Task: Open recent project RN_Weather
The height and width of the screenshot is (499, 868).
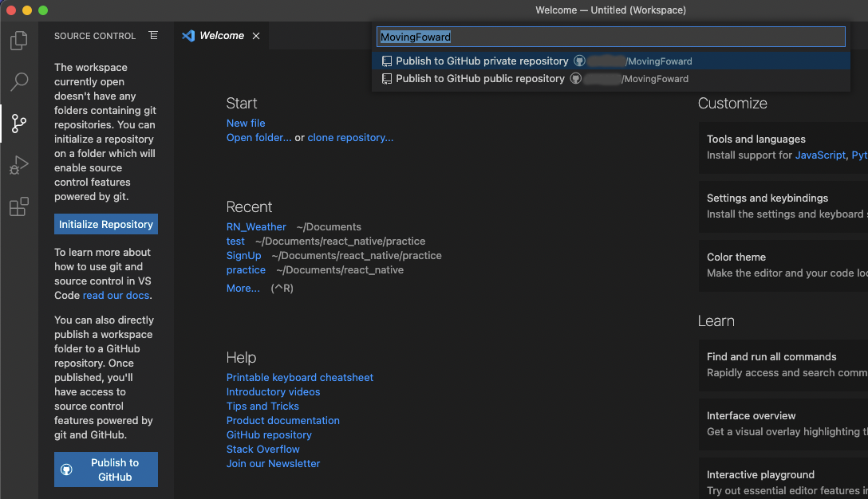Action: (256, 227)
